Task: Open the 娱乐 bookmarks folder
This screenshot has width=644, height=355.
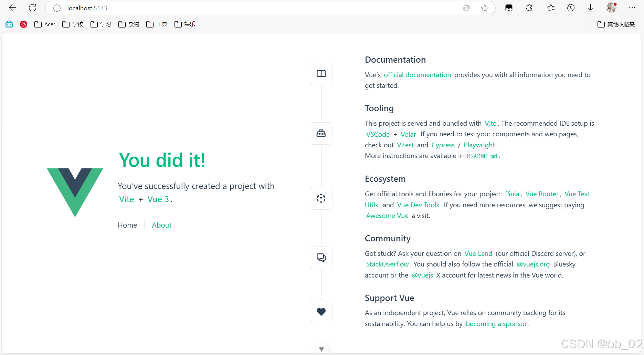Action: coord(185,24)
